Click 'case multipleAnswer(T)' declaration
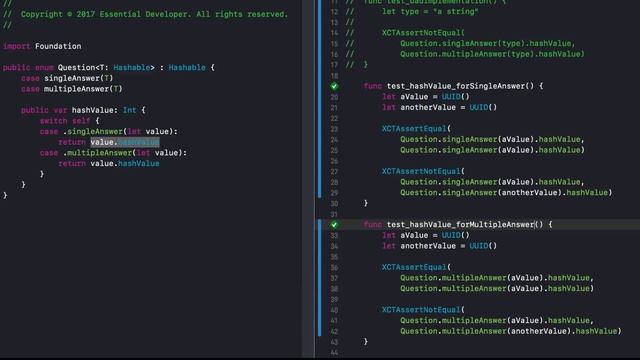The width and height of the screenshot is (640, 360). [x=71, y=89]
